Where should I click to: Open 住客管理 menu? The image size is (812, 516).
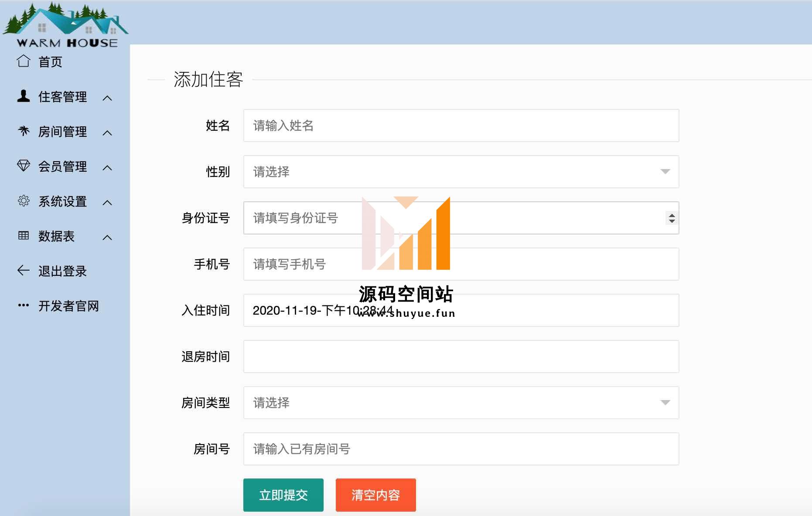63,96
